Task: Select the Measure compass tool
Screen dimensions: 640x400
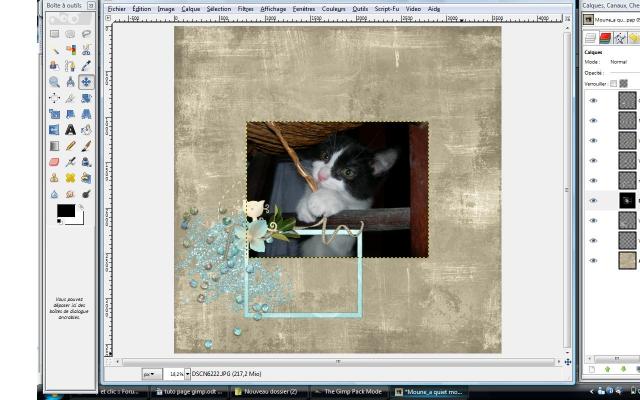Action: pyautogui.click(x=70, y=82)
